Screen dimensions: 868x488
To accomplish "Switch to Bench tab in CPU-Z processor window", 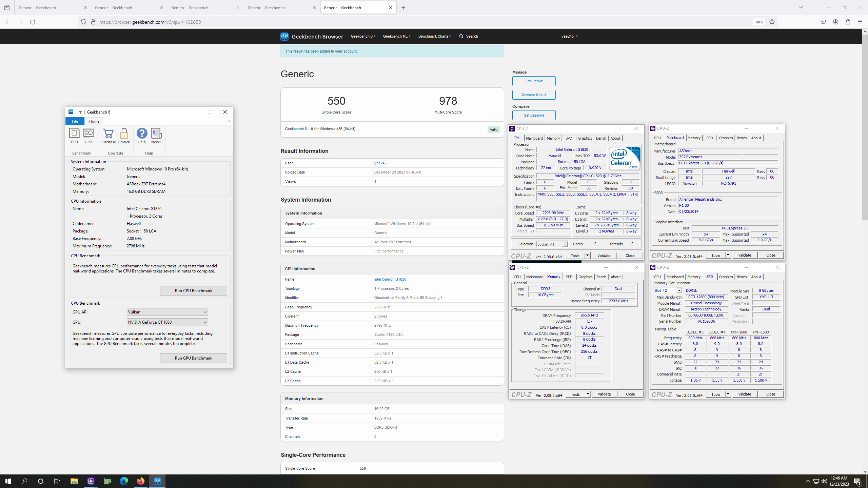I will [601, 138].
